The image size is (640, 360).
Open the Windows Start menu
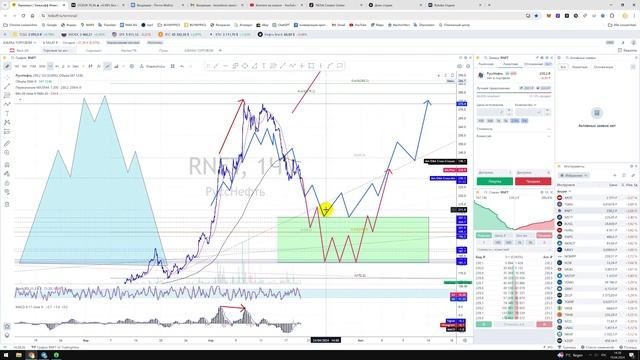click(x=5, y=355)
